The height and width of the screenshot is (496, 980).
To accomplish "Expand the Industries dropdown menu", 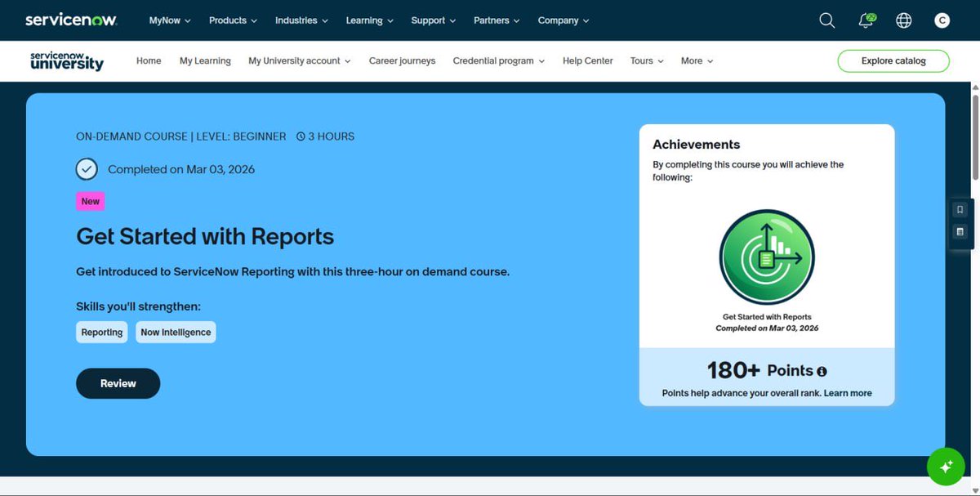I will pos(301,20).
